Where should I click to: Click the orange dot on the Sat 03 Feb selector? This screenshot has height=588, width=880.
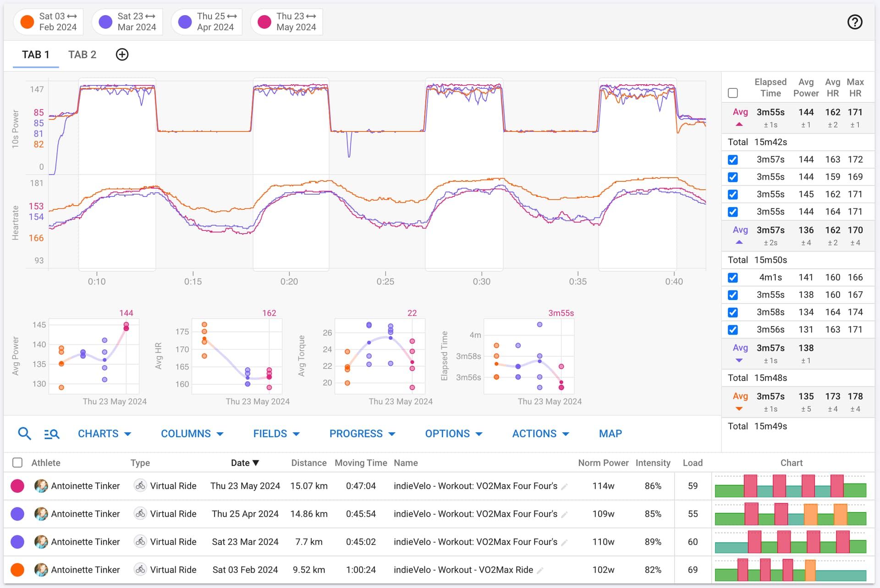pos(27,22)
